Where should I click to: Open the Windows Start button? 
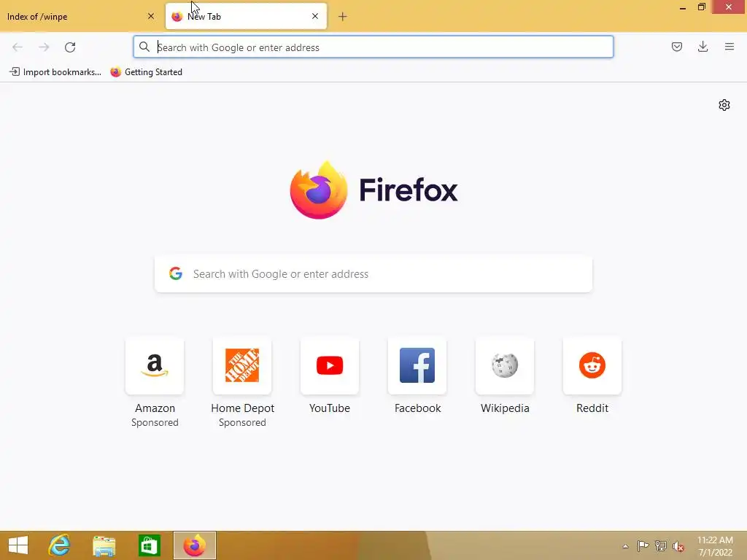coord(18,545)
